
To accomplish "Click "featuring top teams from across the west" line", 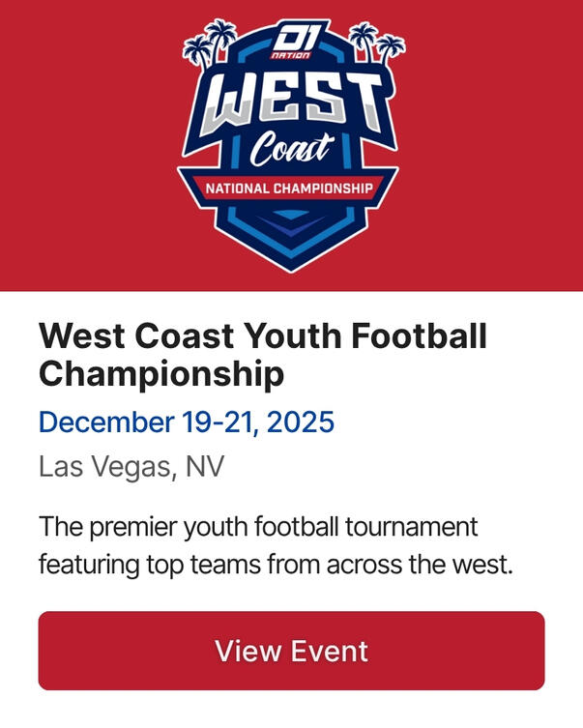I will 275,565.
